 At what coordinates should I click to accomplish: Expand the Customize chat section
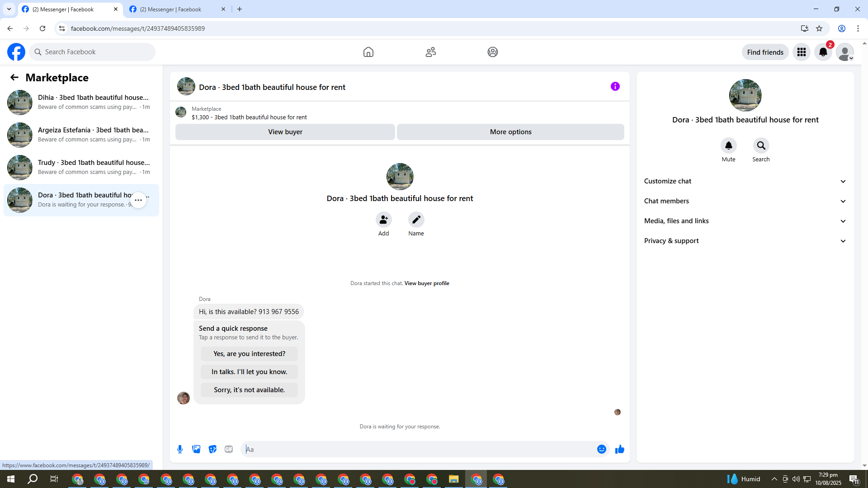745,181
